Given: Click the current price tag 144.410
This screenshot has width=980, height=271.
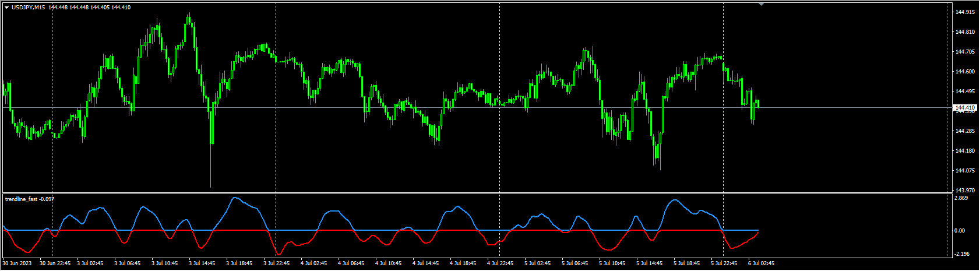Looking at the screenshot, I should click(965, 108).
